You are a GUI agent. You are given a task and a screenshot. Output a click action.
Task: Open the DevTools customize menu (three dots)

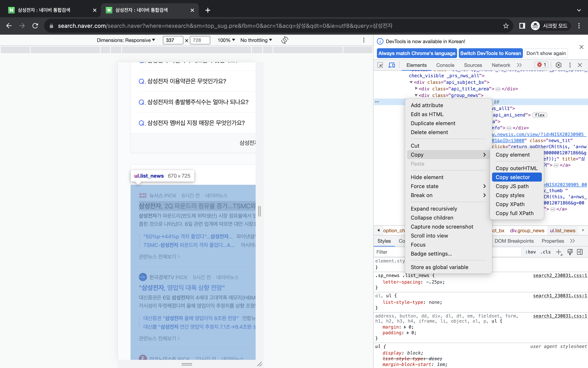(x=570, y=65)
